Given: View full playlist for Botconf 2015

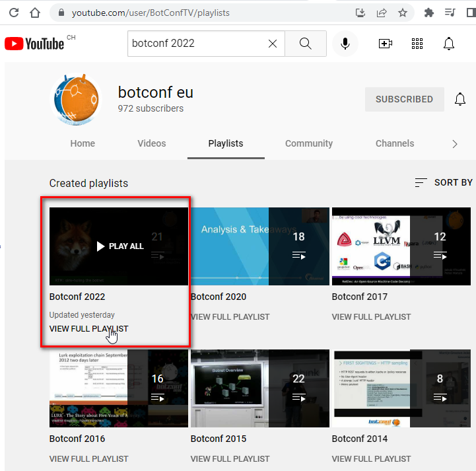Looking at the screenshot, I should (x=230, y=459).
